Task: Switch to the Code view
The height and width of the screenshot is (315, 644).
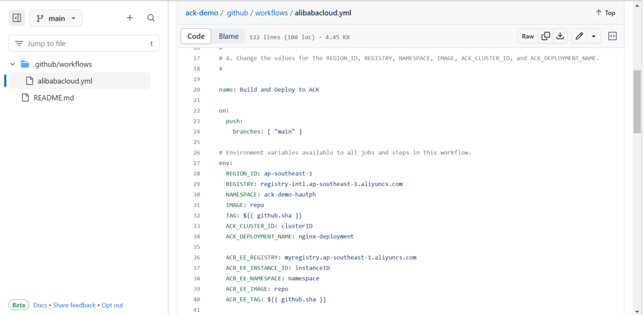Action: (x=196, y=36)
